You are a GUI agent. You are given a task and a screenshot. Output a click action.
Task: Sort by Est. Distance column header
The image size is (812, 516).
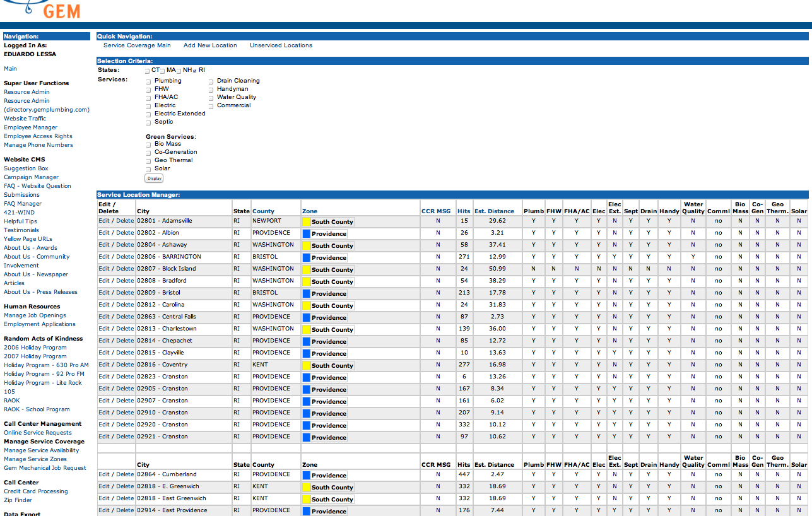(x=494, y=211)
